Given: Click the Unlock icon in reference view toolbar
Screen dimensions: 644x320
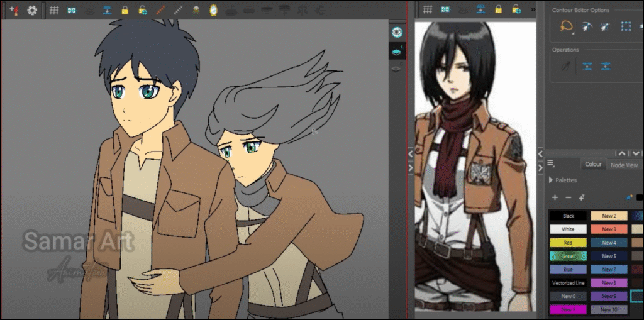Looking at the screenshot, I should pos(516,9).
